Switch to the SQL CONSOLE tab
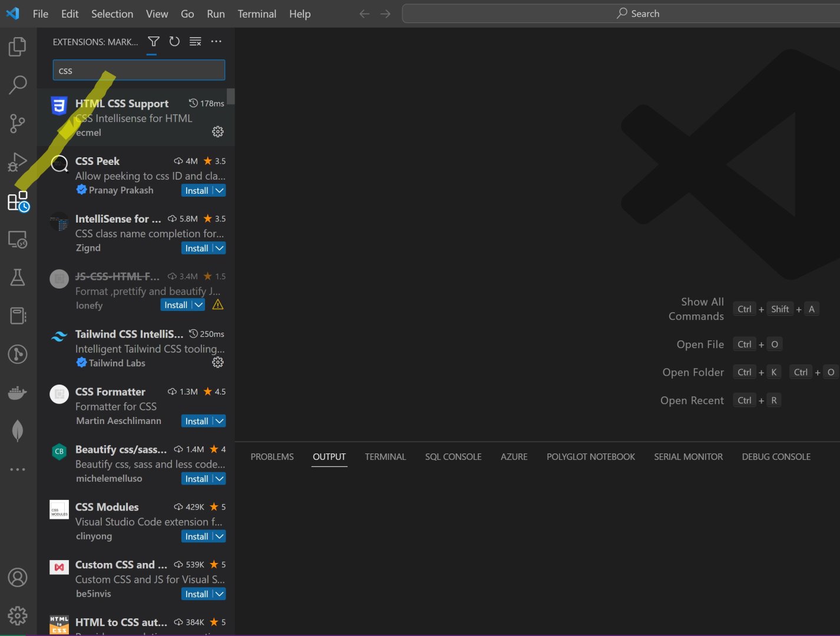Viewport: 840px width, 636px height. point(454,456)
